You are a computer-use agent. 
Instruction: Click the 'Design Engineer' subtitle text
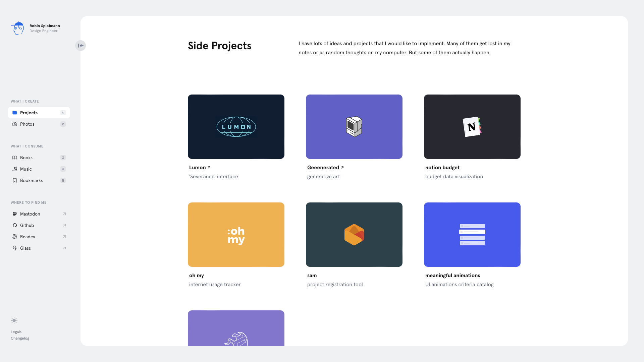coord(43,31)
